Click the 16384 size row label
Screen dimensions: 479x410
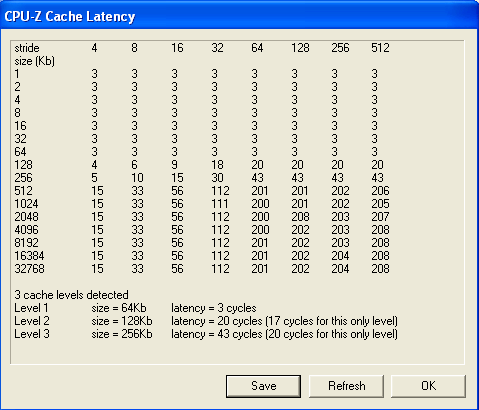[29, 256]
